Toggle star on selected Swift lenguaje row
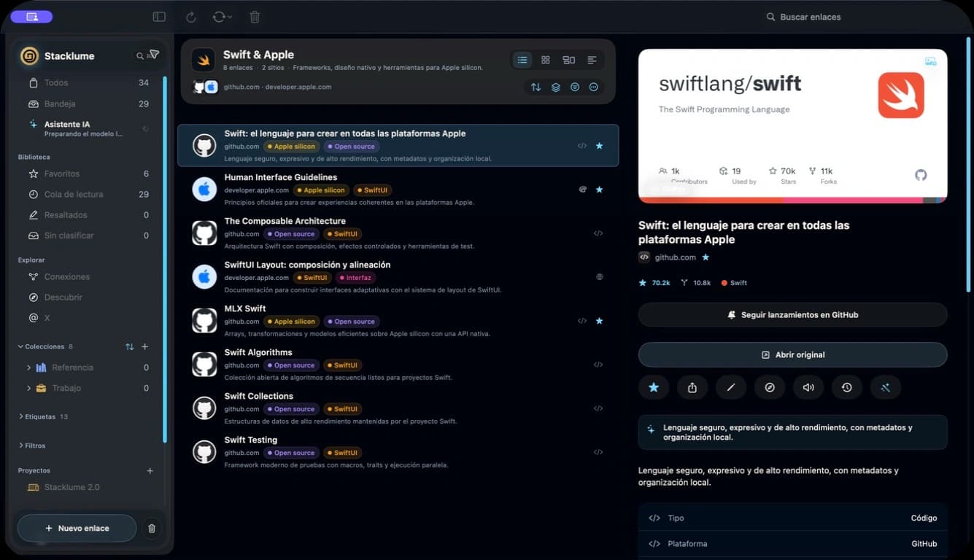This screenshot has width=974, height=560. coord(600,146)
